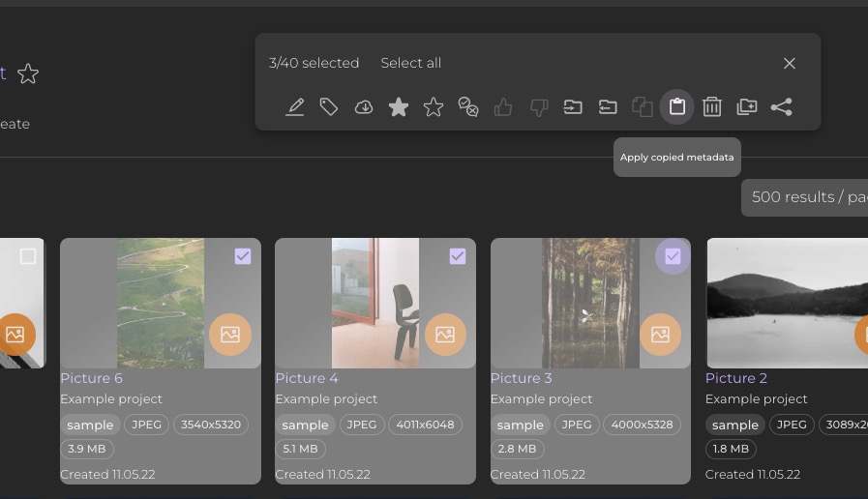Viewport: 868px width, 499px height.
Task: Uncheck the Picture 6 selection checkbox
Action: coord(243,256)
